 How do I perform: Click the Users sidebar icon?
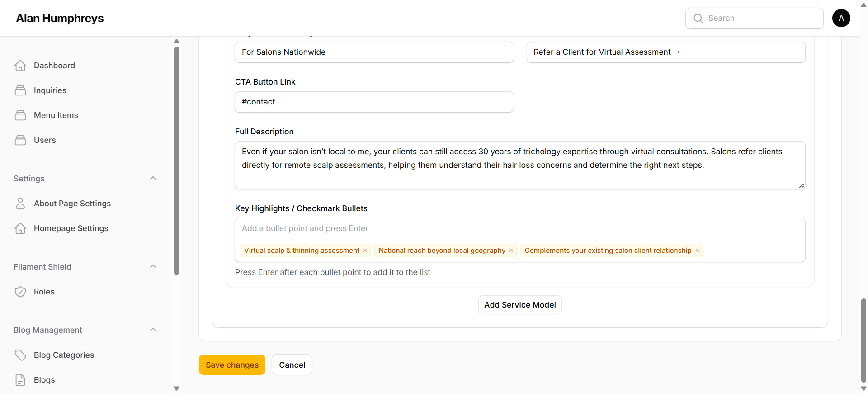[20, 140]
